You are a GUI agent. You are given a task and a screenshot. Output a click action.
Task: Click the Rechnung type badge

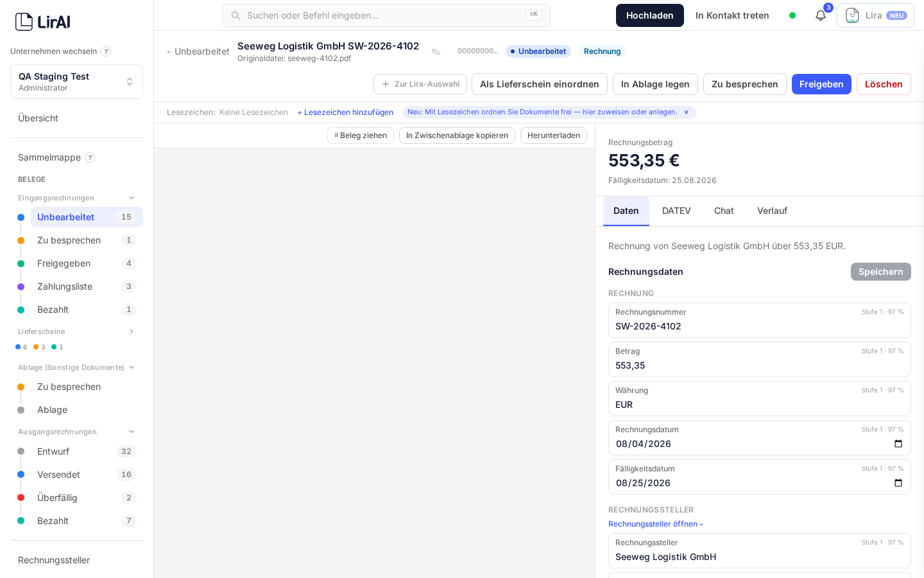pos(603,51)
